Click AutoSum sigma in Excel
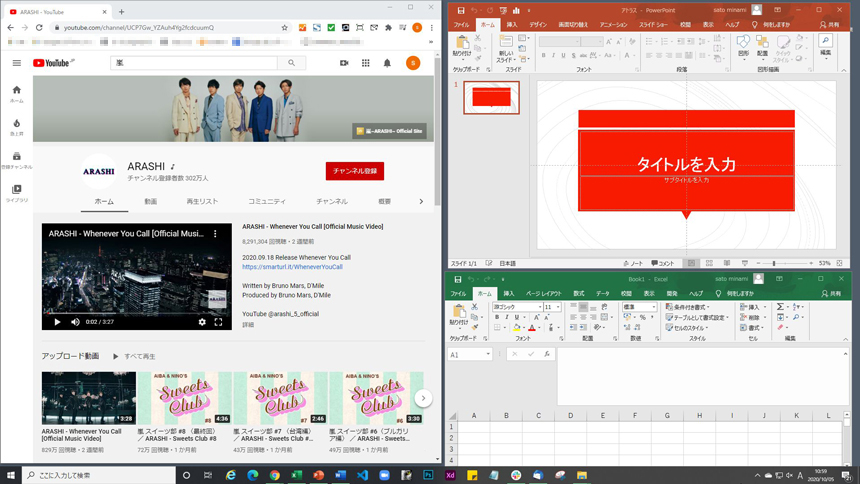 pyautogui.click(x=780, y=307)
